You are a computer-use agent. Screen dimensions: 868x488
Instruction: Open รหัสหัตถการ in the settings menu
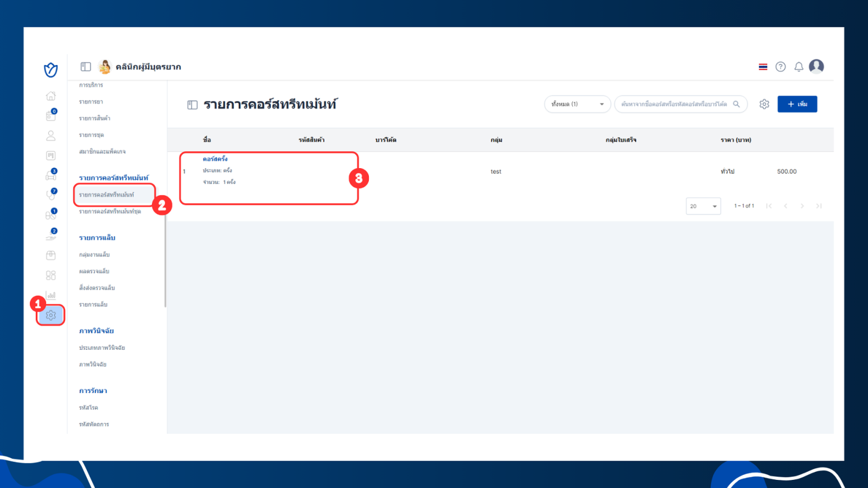(x=94, y=425)
